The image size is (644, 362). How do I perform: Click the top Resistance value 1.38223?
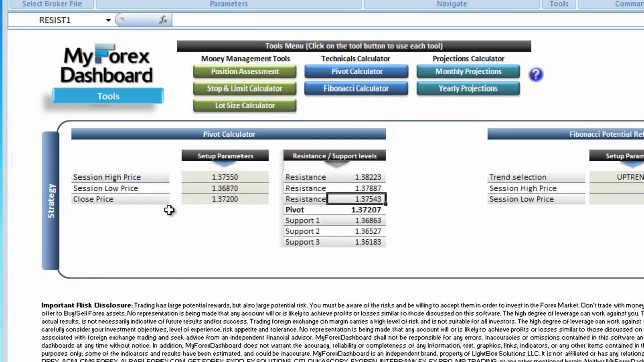[x=368, y=177]
